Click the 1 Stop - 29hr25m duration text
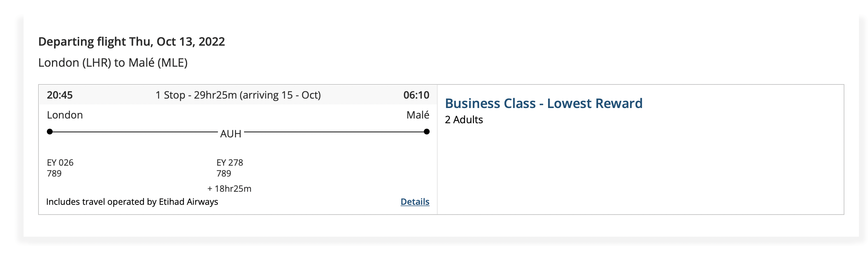 238,95
